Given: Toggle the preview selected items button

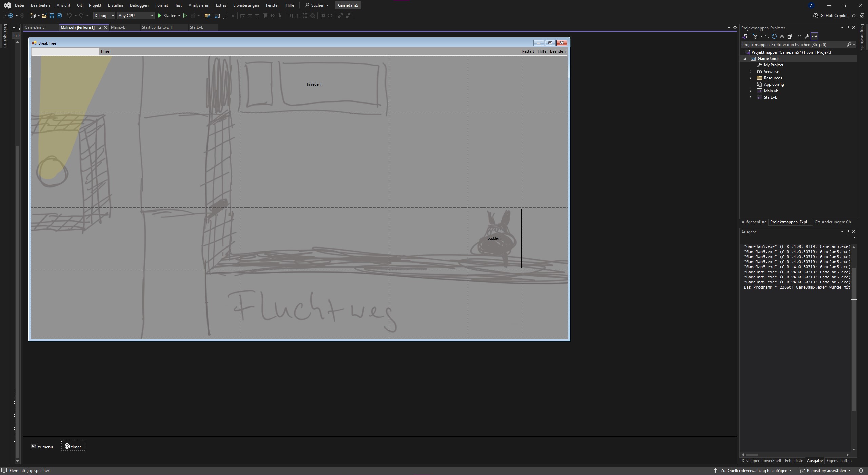Looking at the screenshot, I should point(814,36).
